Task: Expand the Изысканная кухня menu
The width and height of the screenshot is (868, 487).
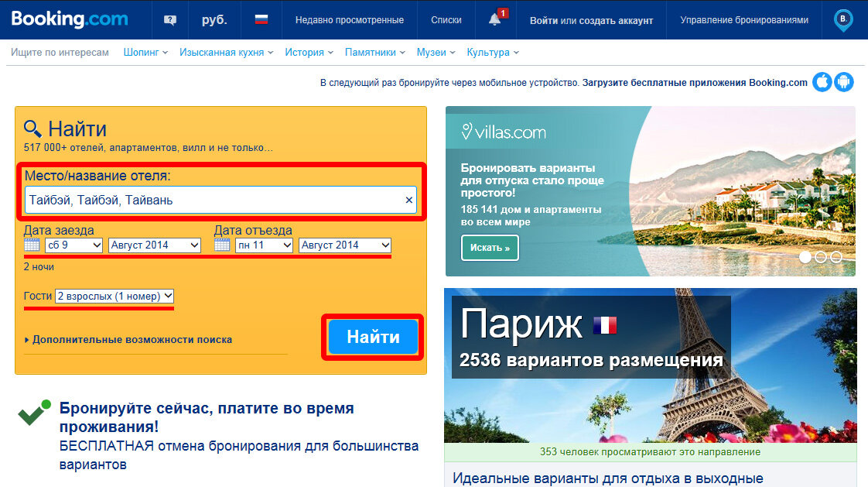Action: [x=227, y=53]
